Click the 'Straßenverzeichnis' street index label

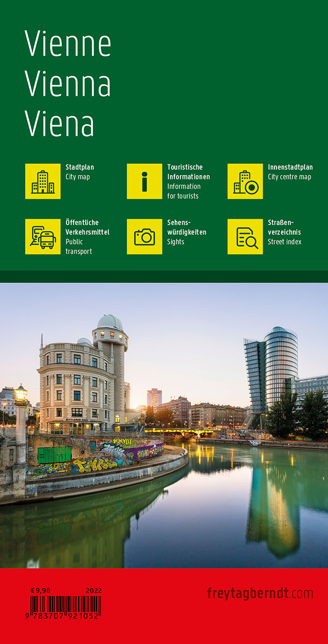click(284, 227)
